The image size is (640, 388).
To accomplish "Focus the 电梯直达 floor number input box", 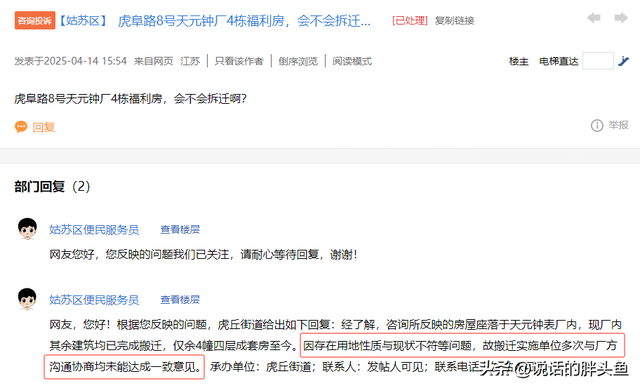I will pyautogui.click(x=598, y=61).
